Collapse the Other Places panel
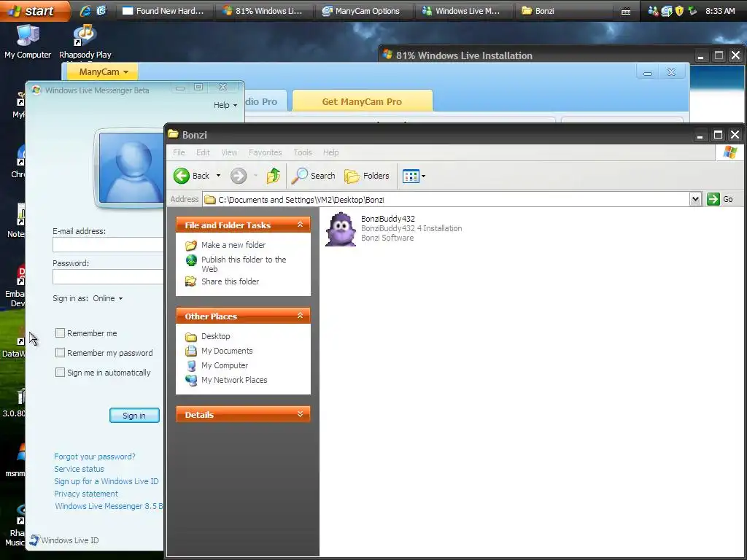 [x=300, y=316]
